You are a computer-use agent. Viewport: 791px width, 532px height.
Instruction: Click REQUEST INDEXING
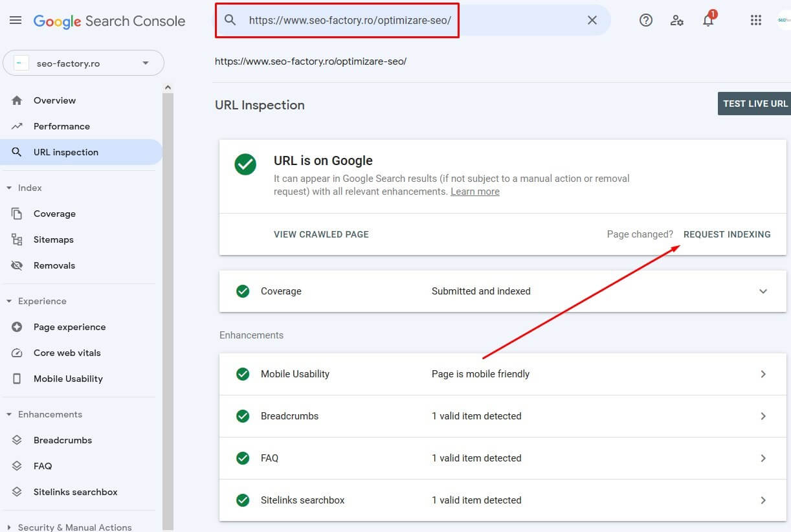click(726, 234)
